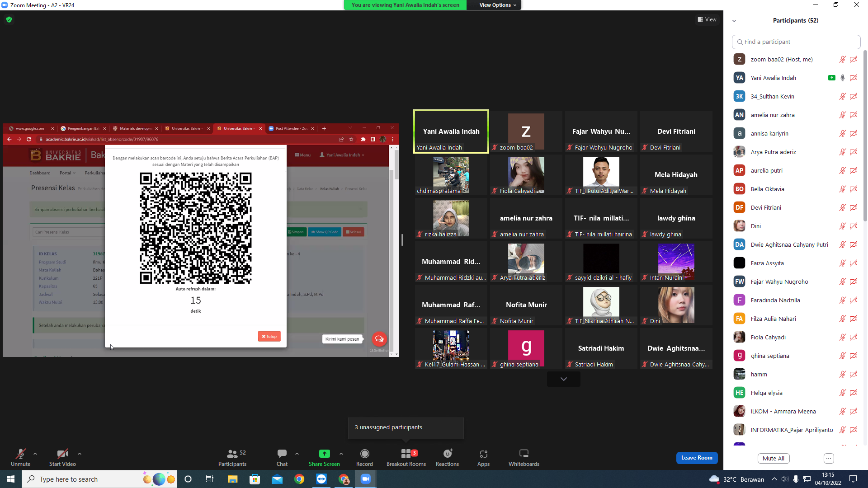Viewport: 868px width, 488px height.
Task: Open video options arrow next to Start Video
Action: pyautogui.click(x=80, y=454)
